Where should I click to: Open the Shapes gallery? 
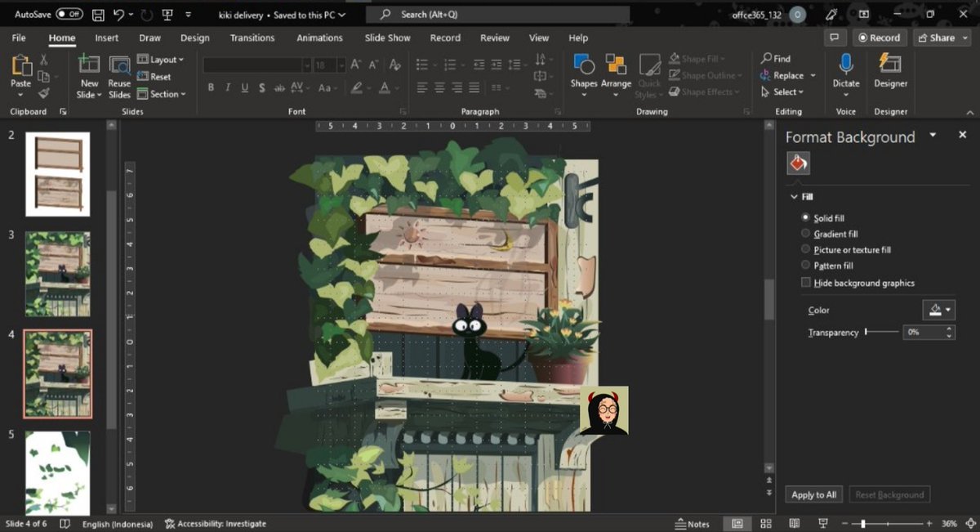(x=584, y=65)
